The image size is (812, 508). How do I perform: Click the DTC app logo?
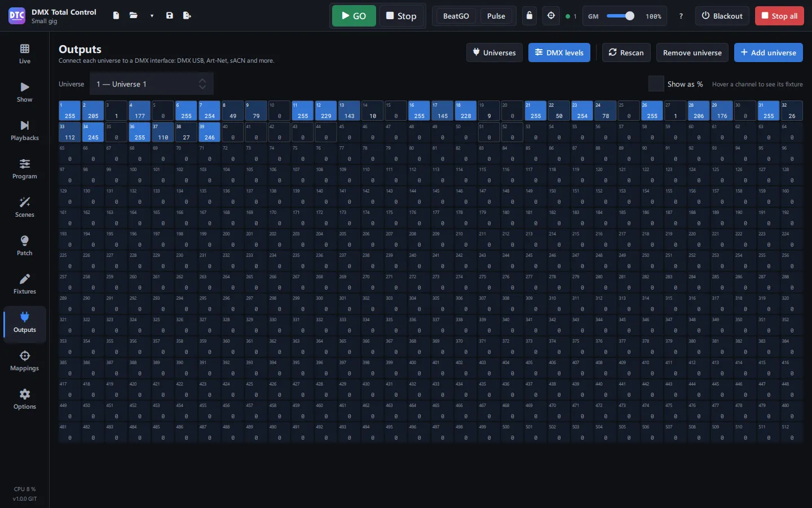[x=17, y=16]
